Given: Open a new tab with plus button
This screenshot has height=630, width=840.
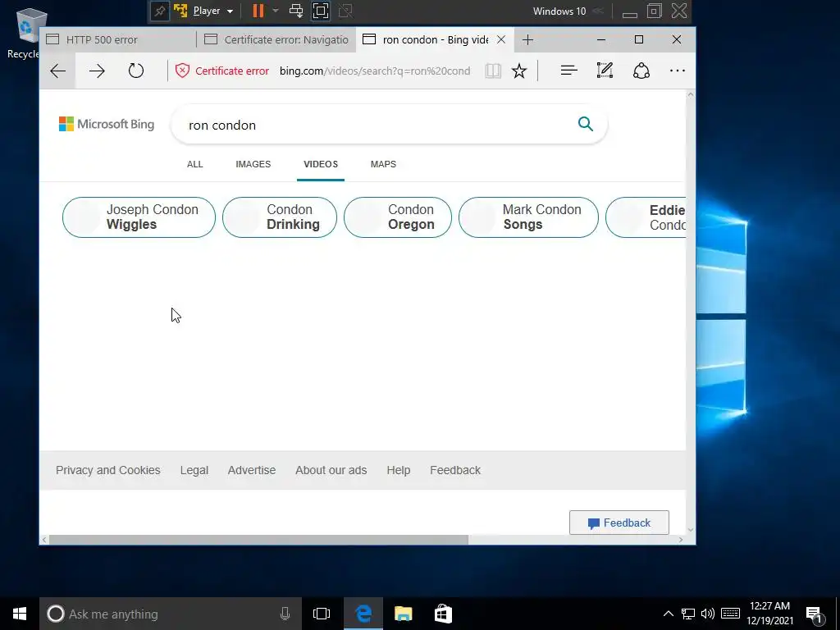Looking at the screenshot, I should pos(527,39).
